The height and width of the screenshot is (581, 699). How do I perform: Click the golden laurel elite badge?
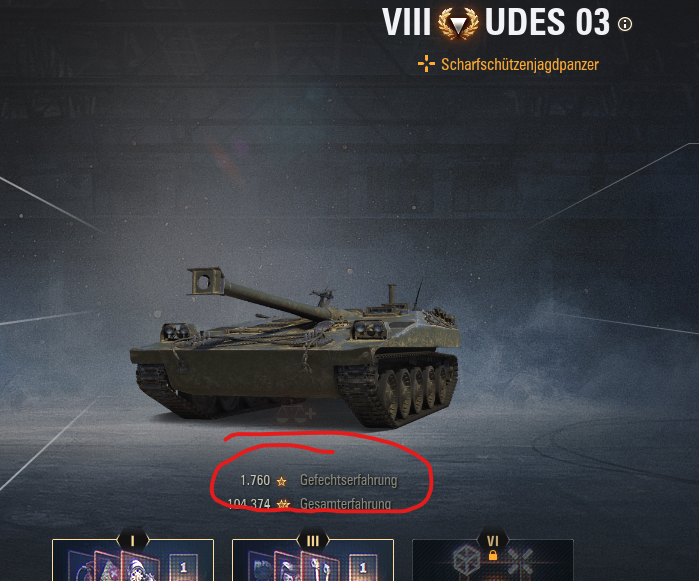click(458, 23)
